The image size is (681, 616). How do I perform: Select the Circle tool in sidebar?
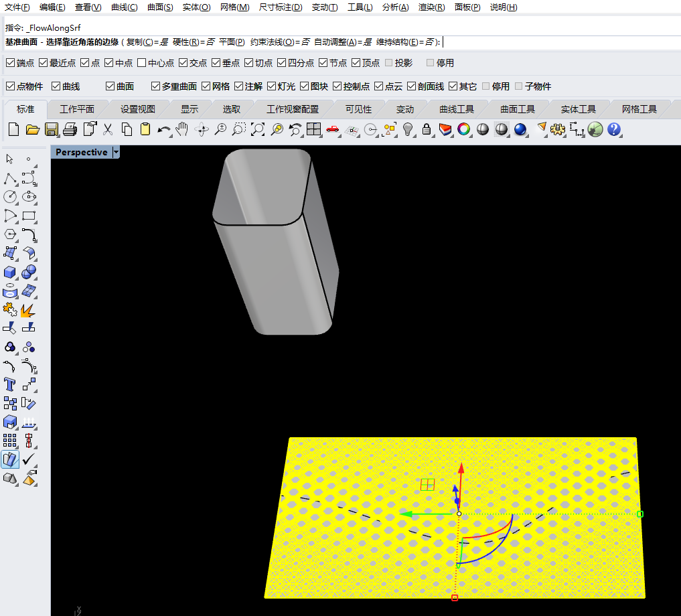click(x=10, y=197)
